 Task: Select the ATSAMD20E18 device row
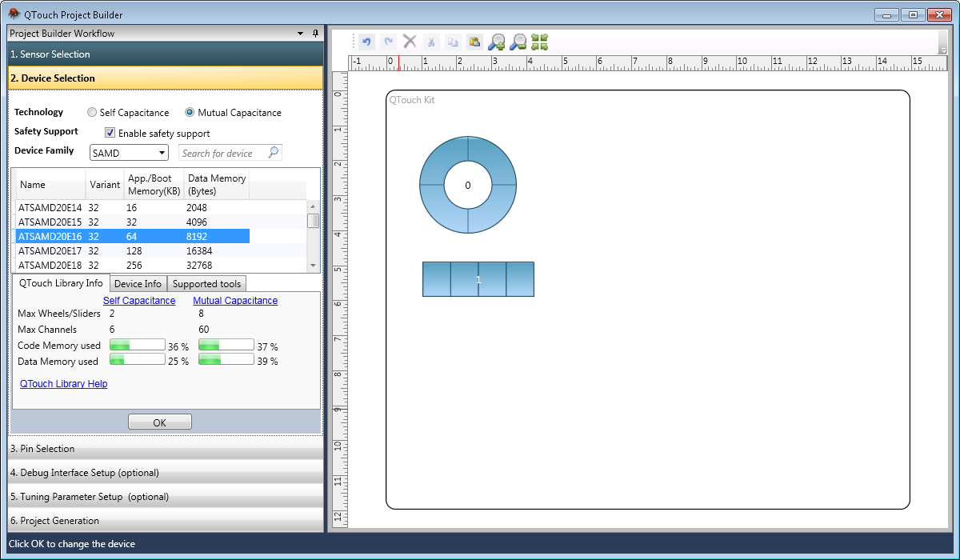point(133,265)
